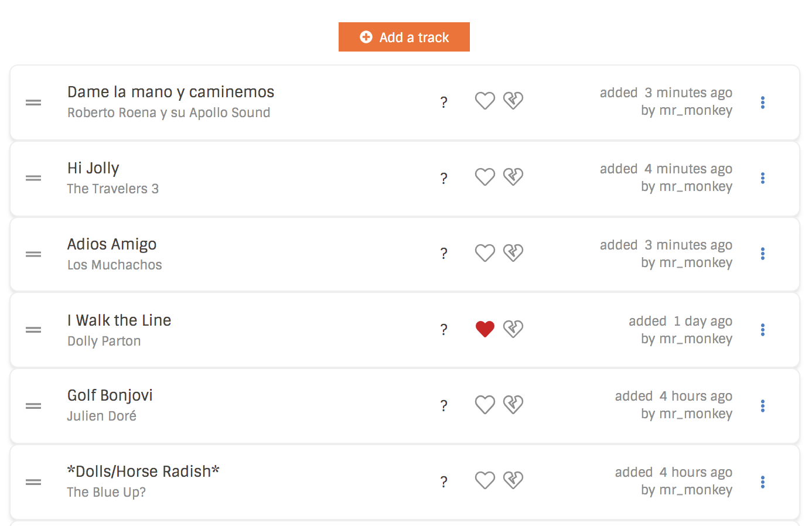Open three-dot options menu for Adios Amigo

coord(763,254)
